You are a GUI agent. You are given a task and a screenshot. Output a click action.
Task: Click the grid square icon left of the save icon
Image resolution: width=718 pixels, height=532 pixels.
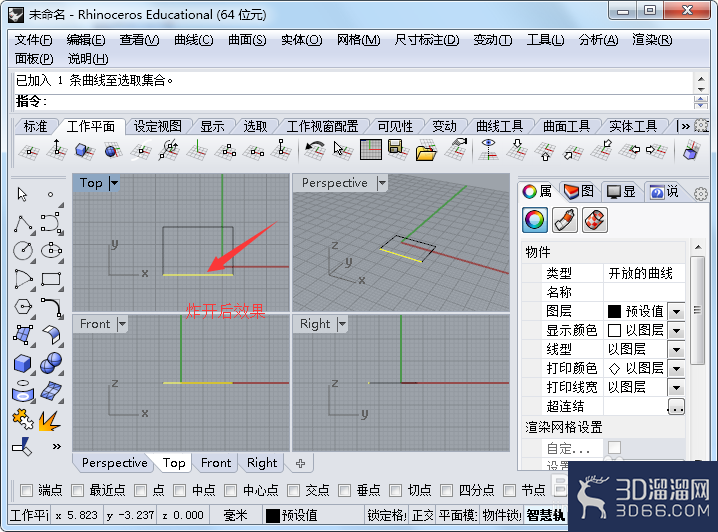point(370,150)
